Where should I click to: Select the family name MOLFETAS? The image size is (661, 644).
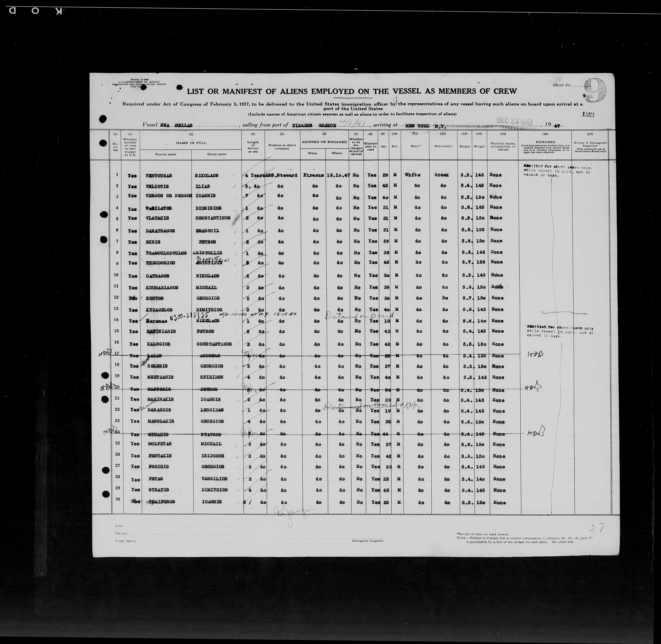click(x=160, y=444)
